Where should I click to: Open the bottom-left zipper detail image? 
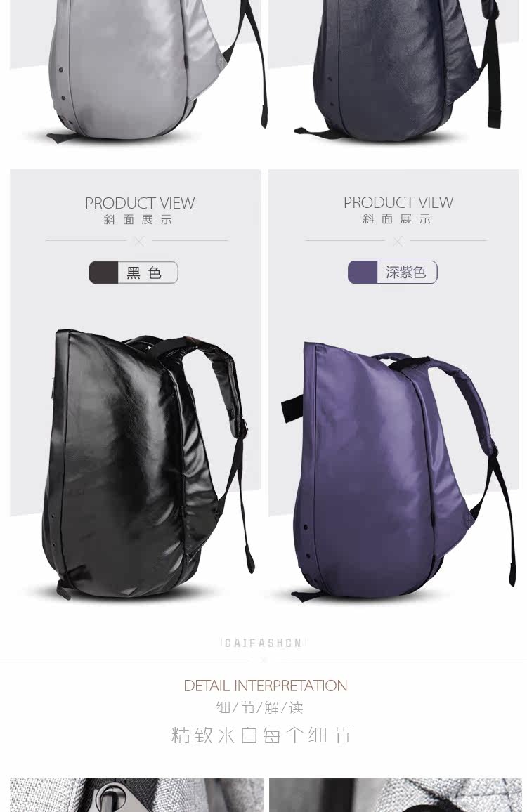point(137,795)
